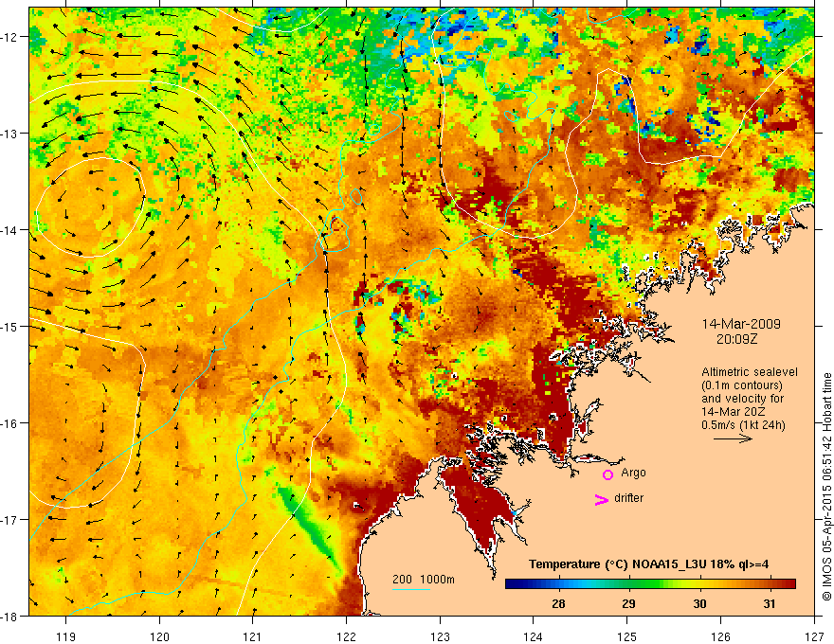834x644 pixels.
Task: Click the Temperature NOAA15_L3U colorbar title
Action: pyautogui.click(x=648, y=564)
